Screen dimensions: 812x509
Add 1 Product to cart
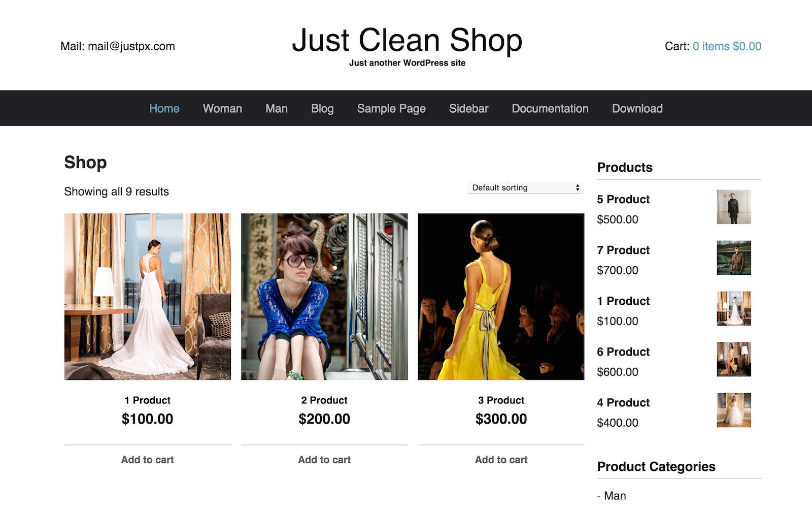[x=147, y=459]
